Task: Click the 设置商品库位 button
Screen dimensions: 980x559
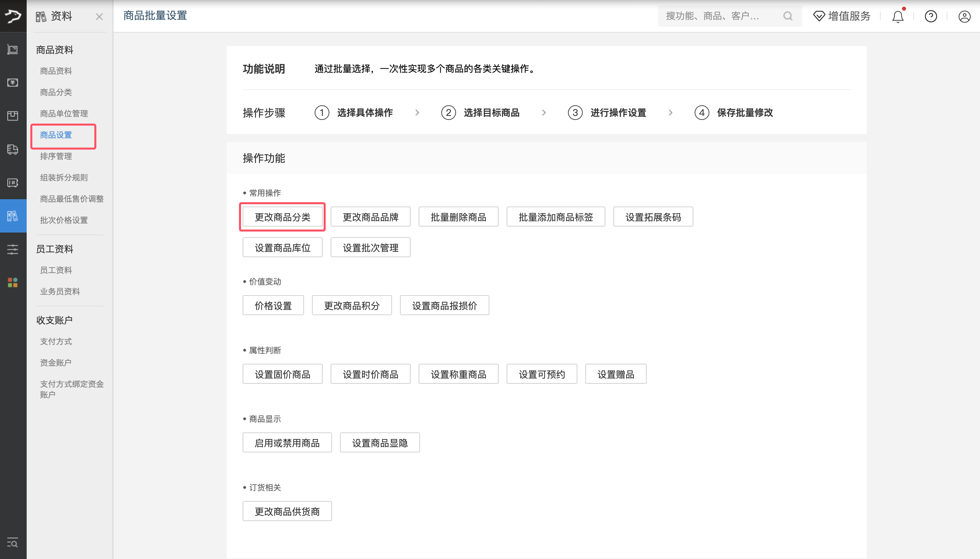Action: (x=282, y=248)
